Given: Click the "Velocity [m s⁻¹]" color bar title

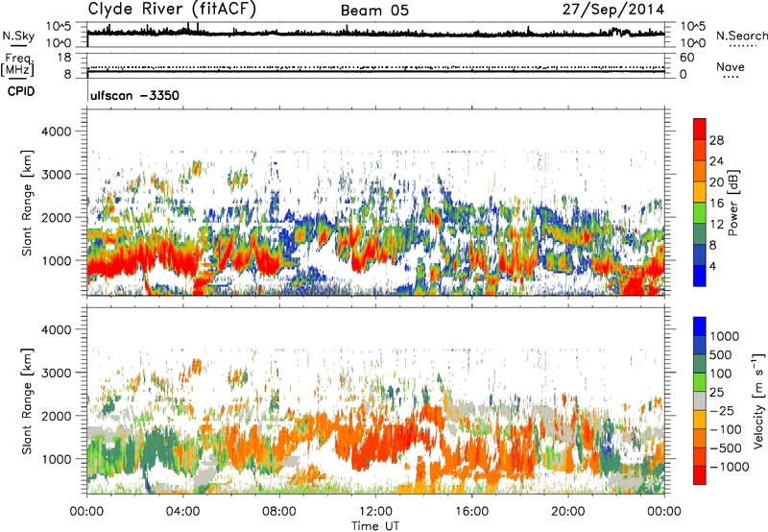Looking at the screenshot, I should (759, 400).
